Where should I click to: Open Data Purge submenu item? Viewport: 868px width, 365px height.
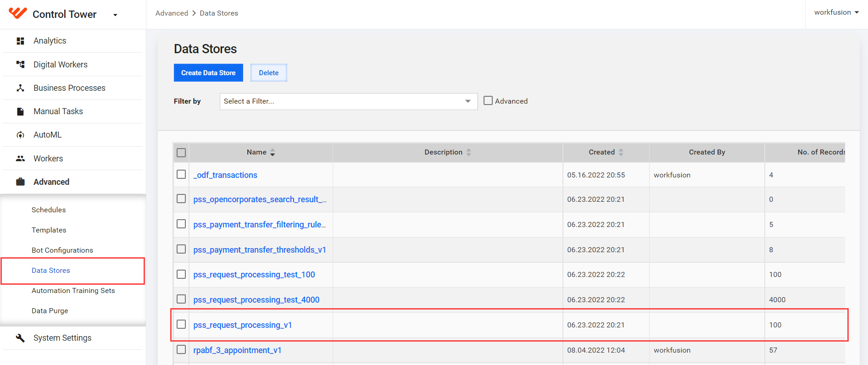[50, 311]
